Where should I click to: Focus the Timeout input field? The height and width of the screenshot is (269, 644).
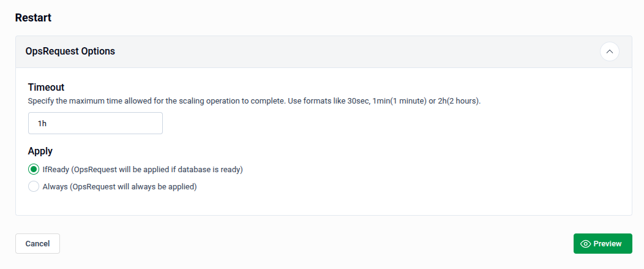pyautogui.click(x=95, y=123)
